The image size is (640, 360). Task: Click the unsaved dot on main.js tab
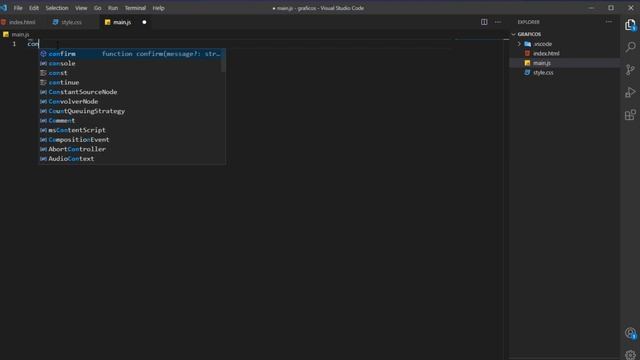(144, 22)
